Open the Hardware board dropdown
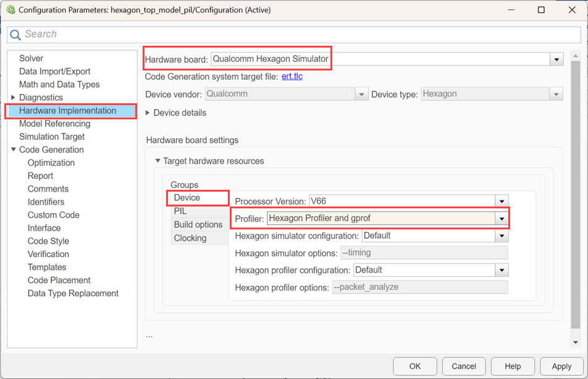The width and height of the screenshot is (588, 379). pyautogui.click(x=557, y=59)
